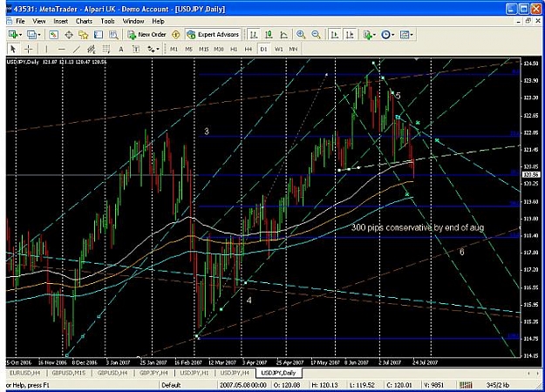The height and width of the screenshot is (392, 545).
Task: Switch to the GBPUSD,H4 chart tab
Action: click(x=112, y=373)
